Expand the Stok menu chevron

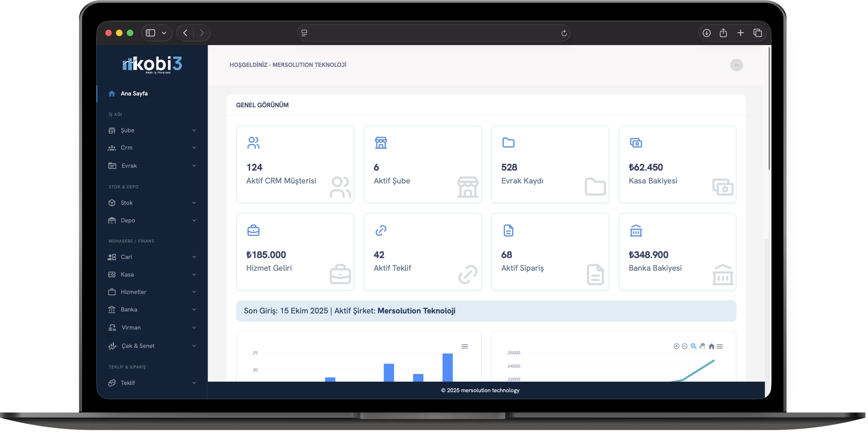[x=194, y=203]
